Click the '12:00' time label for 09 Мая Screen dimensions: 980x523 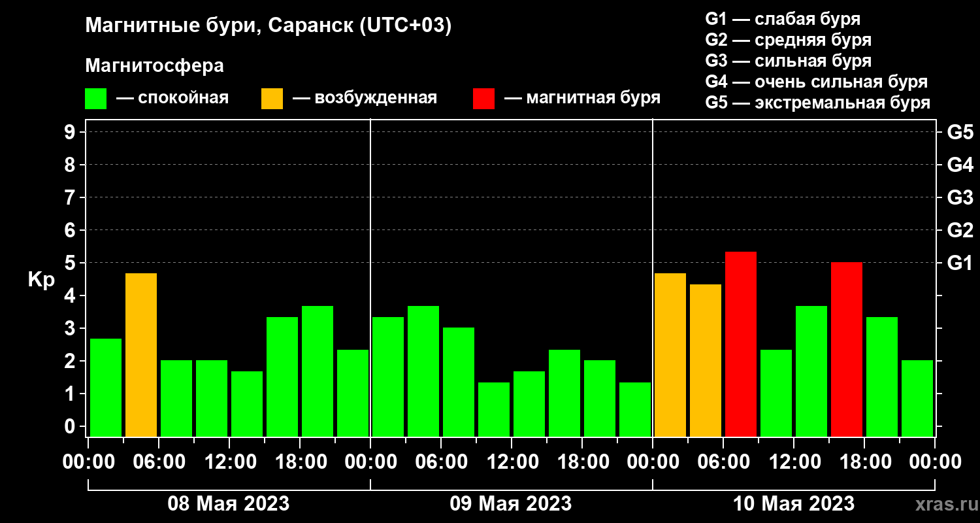click(x=512, y=462)
